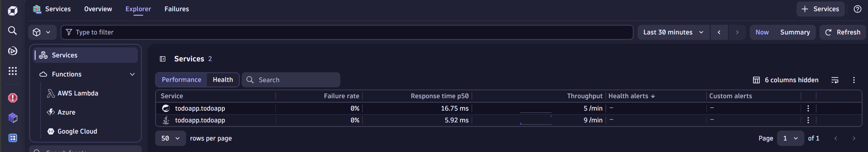Open table line wrap settings icon

835,80
